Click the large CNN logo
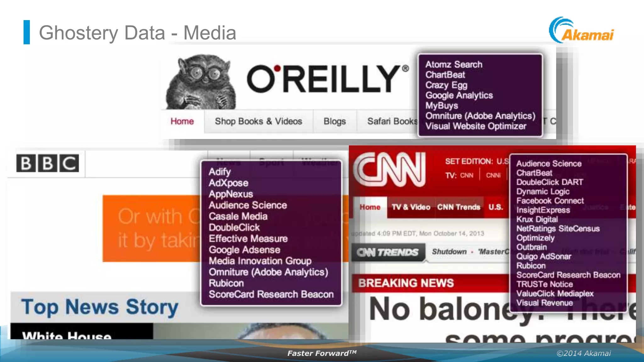Image resolution: width=644 pixels, height=362 pixels. [x=390, y=170]
